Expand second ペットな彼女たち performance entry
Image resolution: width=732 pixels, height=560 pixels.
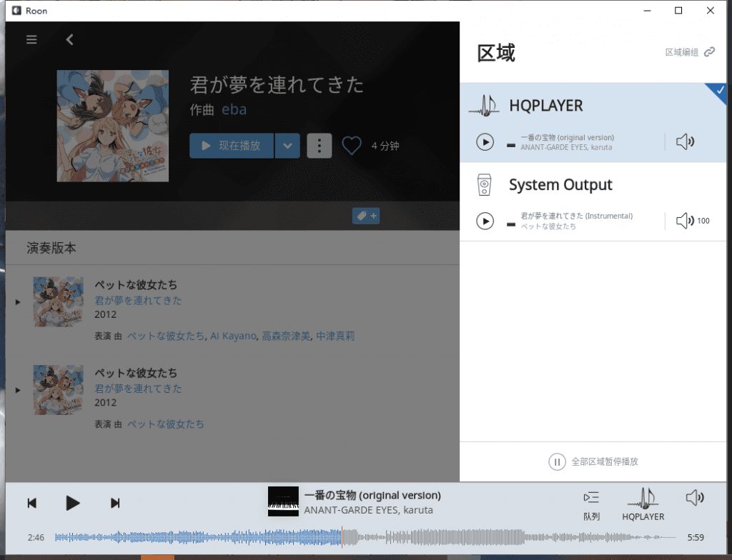pyautogui.click(x=18, y=390)
